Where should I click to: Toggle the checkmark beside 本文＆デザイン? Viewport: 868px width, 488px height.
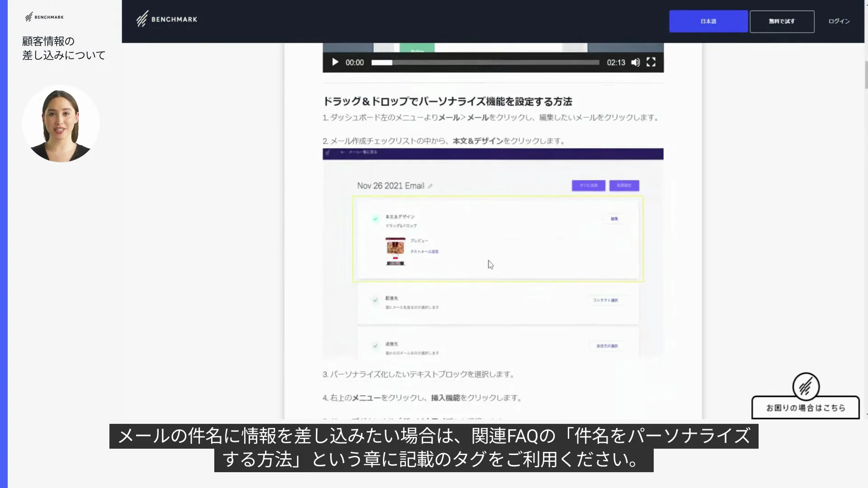coord(376,219)
